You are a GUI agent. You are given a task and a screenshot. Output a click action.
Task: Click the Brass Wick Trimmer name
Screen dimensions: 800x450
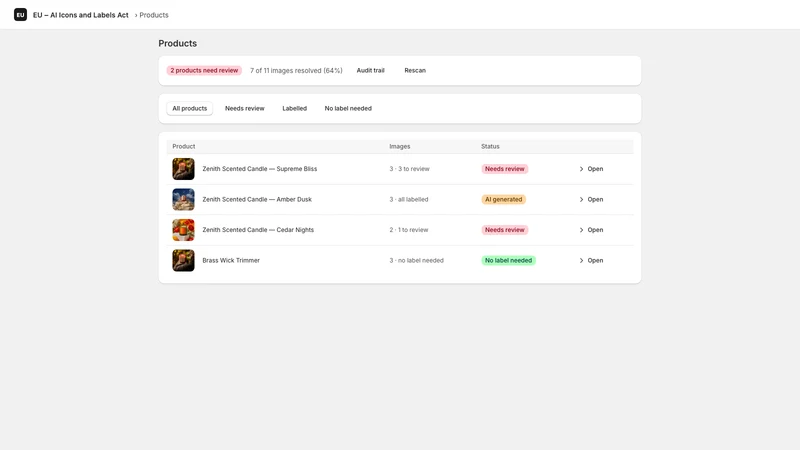click(x=231, y=260)
